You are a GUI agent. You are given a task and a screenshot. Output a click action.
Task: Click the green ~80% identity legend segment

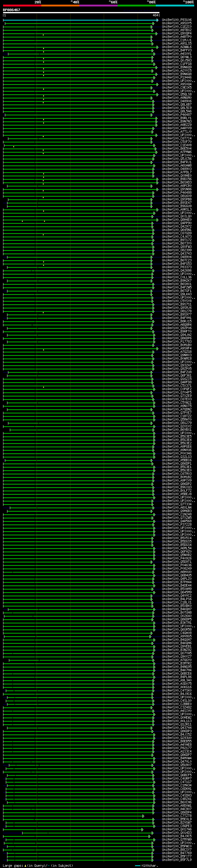(x=137, y=6)
